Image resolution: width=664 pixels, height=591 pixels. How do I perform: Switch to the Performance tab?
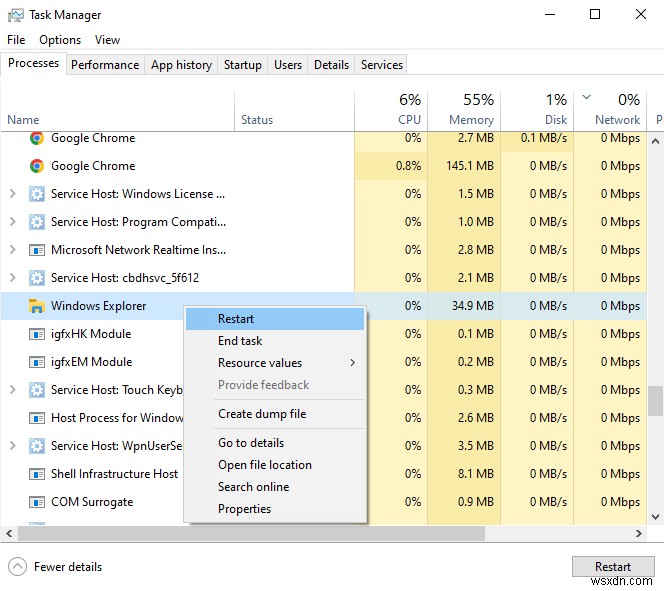pyautogui.click(x=105, y=65)
